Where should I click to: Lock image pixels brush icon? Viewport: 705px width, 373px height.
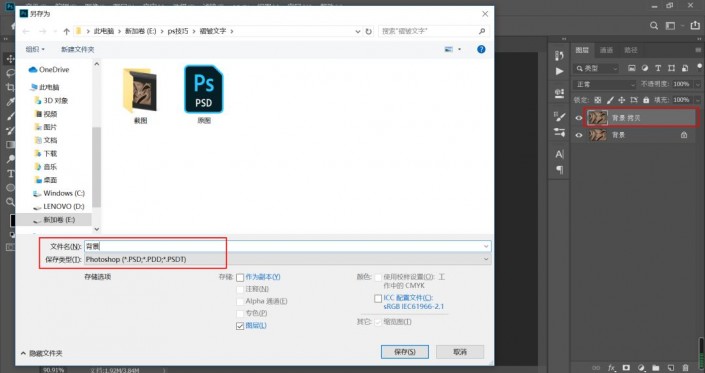[610, 100]
